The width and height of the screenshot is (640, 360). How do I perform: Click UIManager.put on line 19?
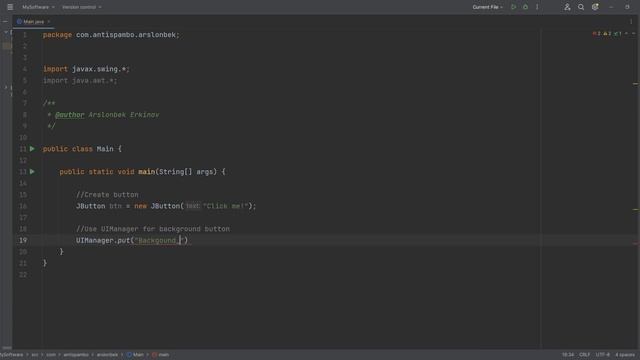(103, 240)
